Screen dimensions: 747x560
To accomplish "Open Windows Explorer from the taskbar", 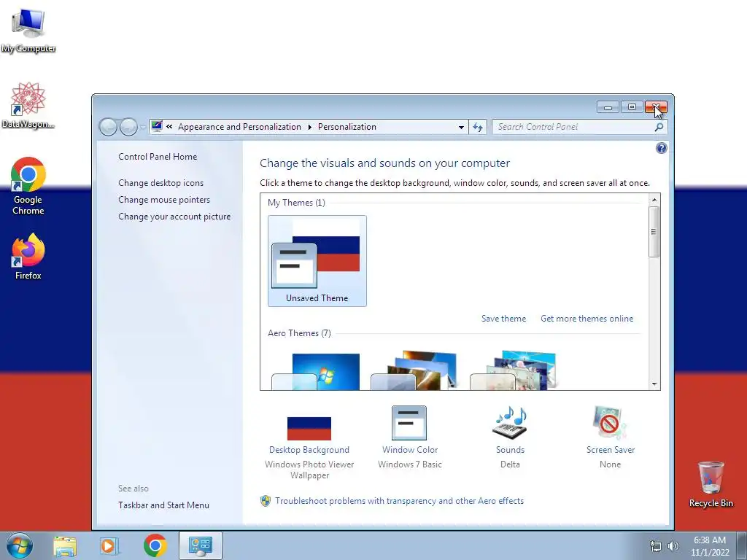I will click(65, 545).
